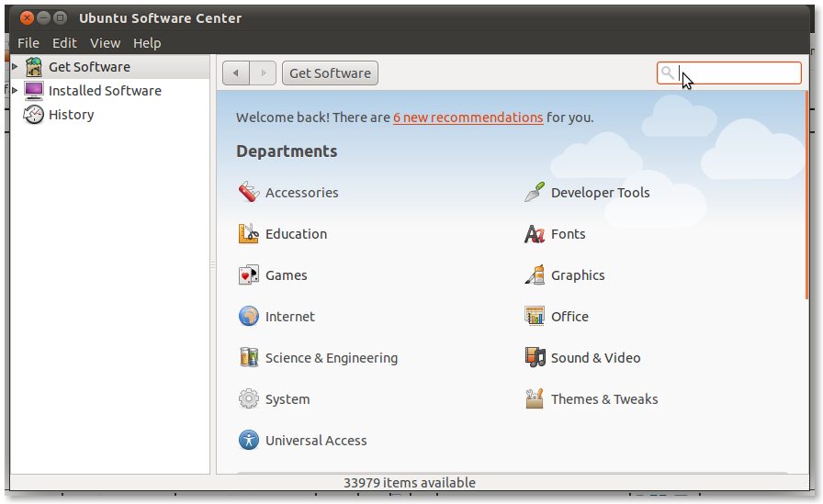Click the Education ruler icon
Screen dimensions: 823x504
pyautogui.click(x=249, y=234)
